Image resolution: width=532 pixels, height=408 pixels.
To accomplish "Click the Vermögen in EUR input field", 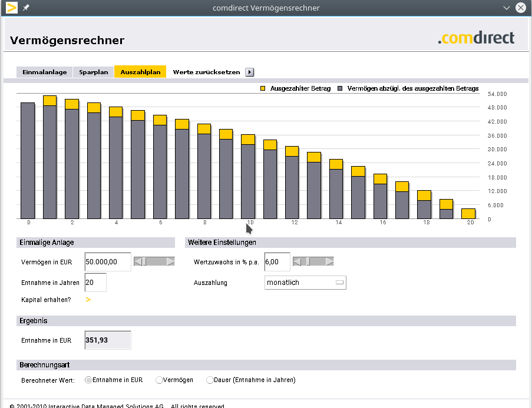I will pos(108,262).
